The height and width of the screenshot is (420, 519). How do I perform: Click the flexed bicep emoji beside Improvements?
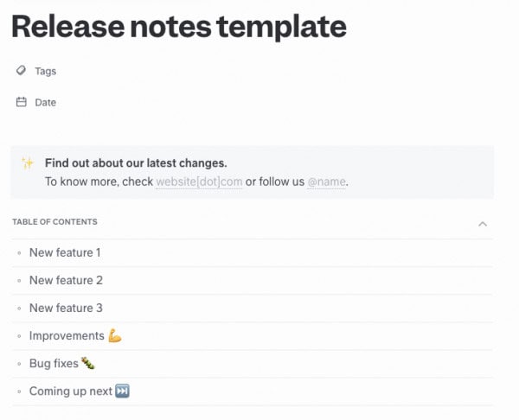point(115,335)
